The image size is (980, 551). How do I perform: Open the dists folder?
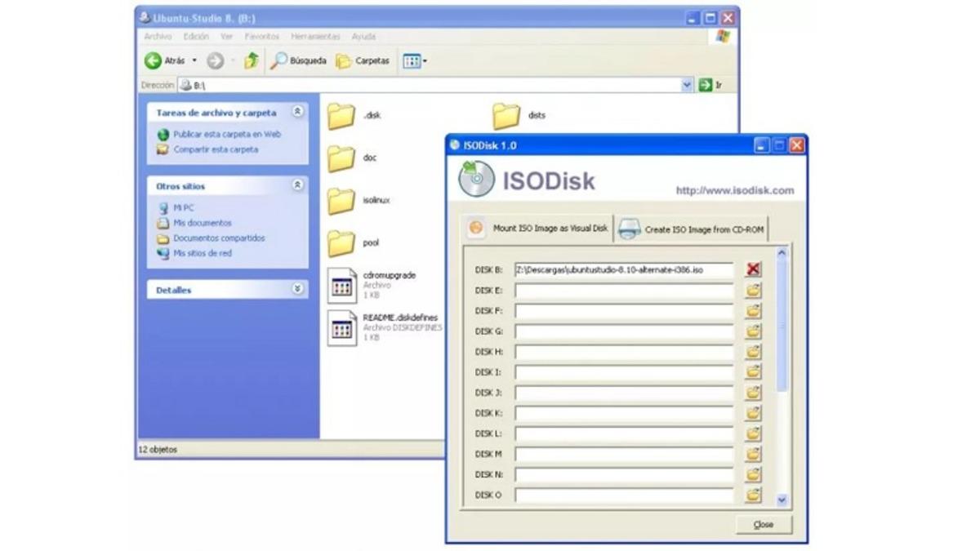(506, 116)
